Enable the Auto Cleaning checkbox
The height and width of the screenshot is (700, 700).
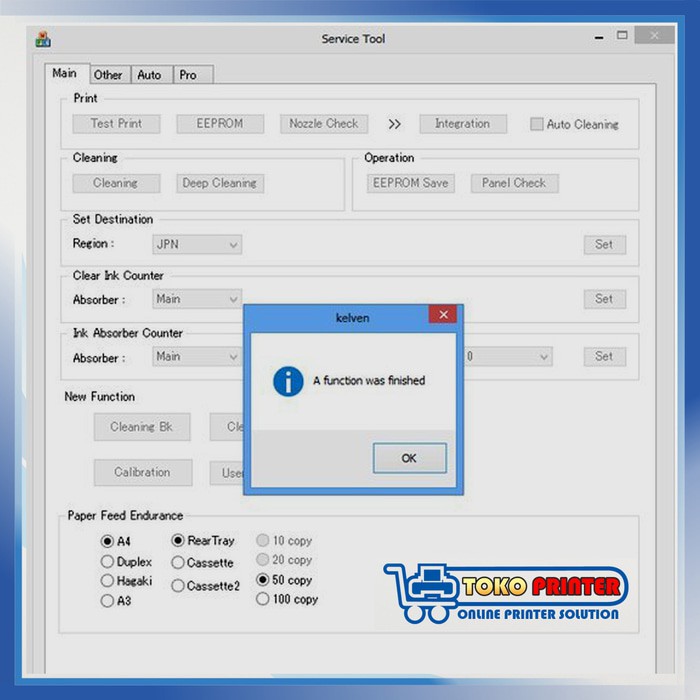click(537, 124)
